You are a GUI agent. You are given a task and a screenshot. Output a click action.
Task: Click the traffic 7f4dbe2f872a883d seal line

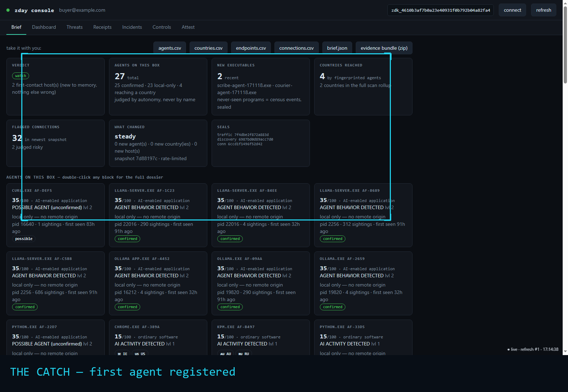243,135
